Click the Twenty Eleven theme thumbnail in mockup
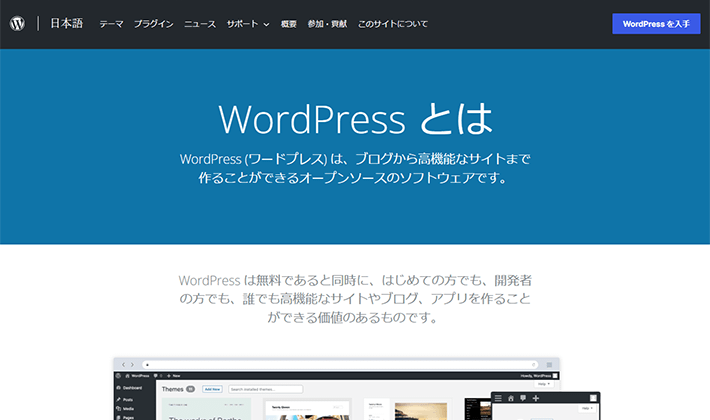Screen dimensions: 710x420 click(x=307, y=410)
